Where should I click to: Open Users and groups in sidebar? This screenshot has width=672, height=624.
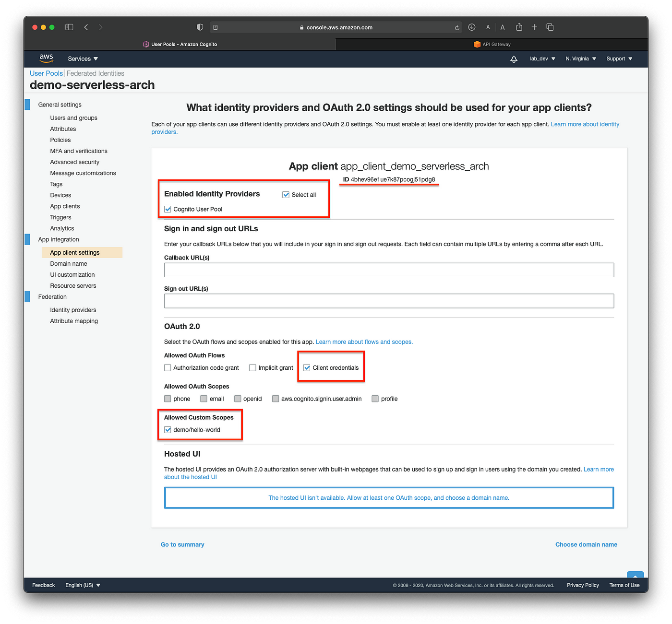coord(74,118)
